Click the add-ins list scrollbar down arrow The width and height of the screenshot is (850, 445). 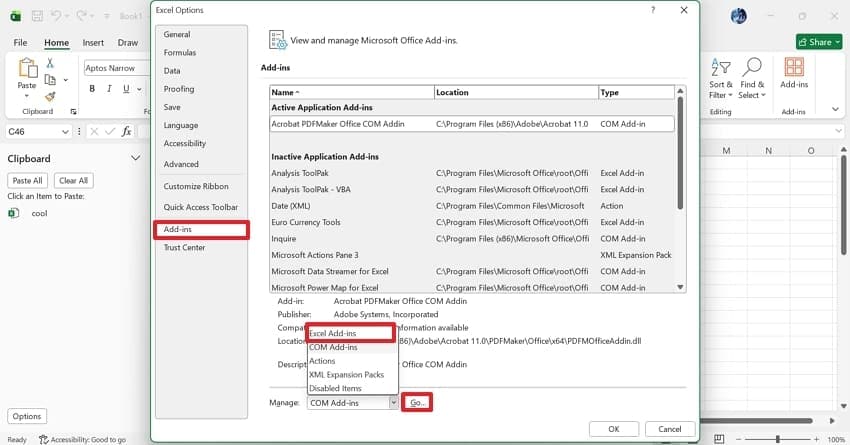(x=680, y=287)
